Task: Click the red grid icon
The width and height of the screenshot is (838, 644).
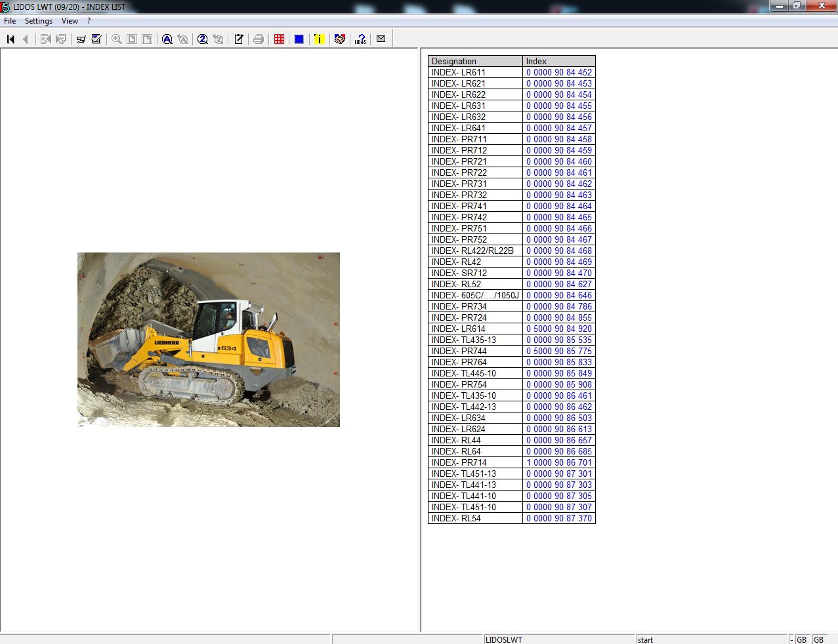Action: pyautogui.click(x=280, y=39)
